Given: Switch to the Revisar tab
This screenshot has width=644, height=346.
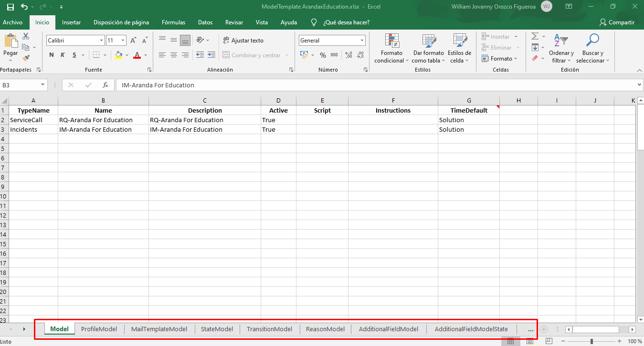Looking at the screenshot, I should pyautogui.click(x=234, y=22).
